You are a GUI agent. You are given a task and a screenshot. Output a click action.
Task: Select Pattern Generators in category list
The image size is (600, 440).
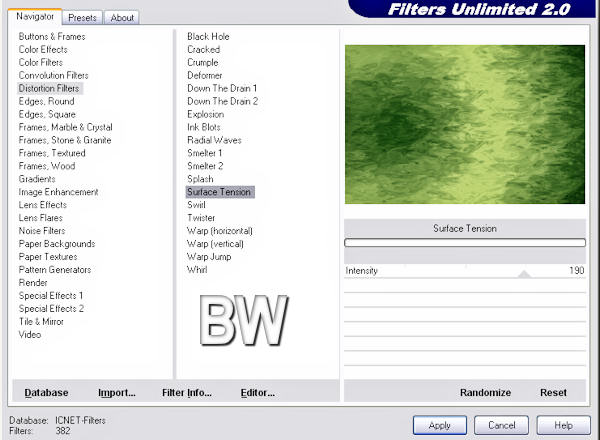54,270
